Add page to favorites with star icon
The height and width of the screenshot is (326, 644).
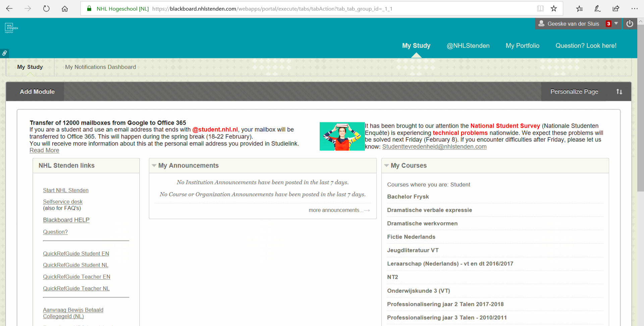pos(554,9)
